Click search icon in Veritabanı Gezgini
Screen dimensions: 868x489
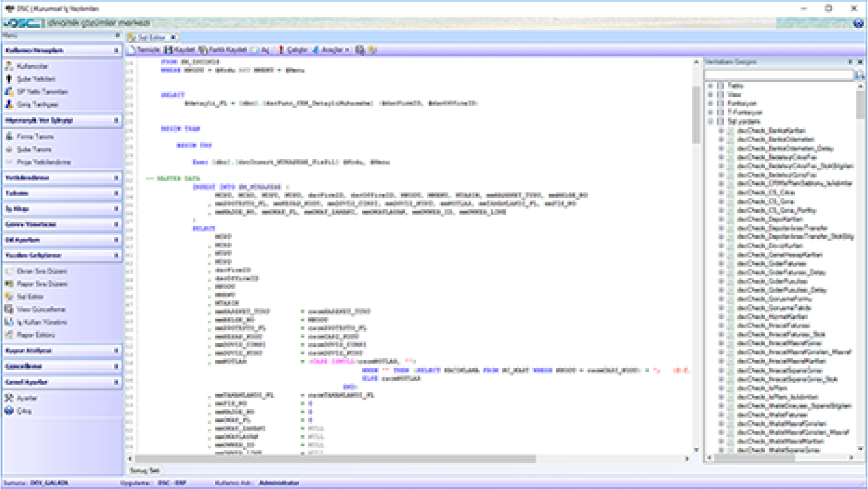(x=860, y=74)
